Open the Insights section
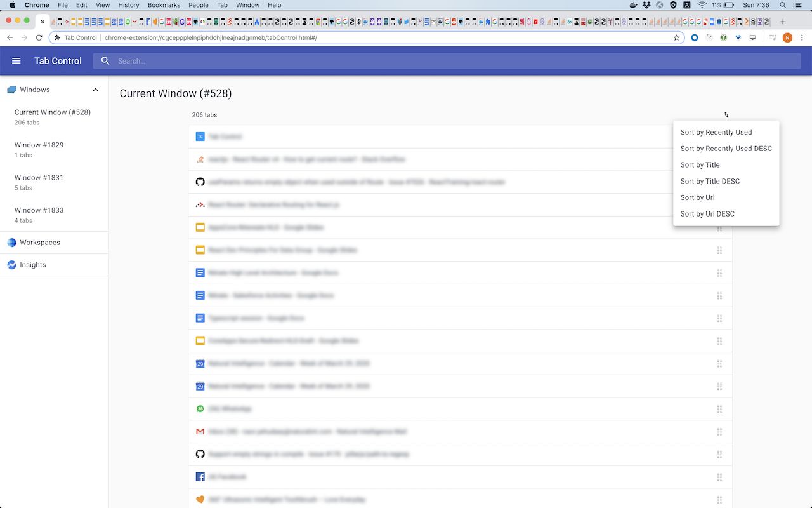Image resolution: width=812 pixels, height=508 pixels. 54,265
